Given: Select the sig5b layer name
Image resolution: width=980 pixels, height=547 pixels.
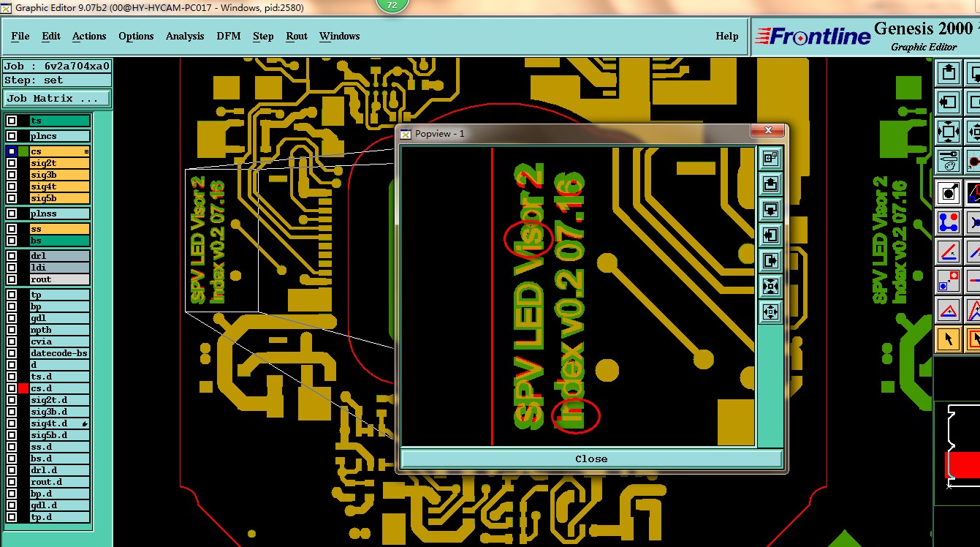Looking at the screenshot, I should pyautogui.click(x=59, y=198).
